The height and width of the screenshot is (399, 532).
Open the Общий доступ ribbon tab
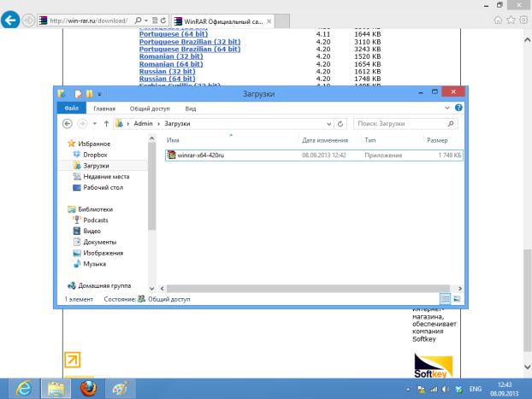[x=150, y=109]
